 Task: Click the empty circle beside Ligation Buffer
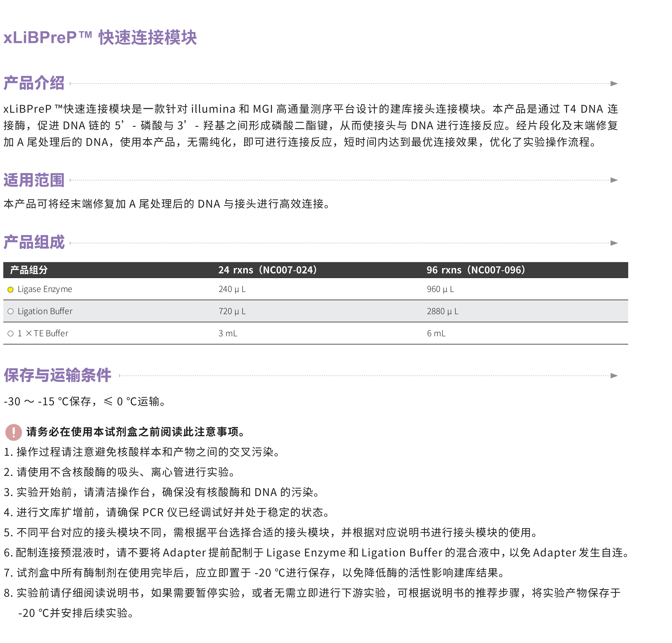[11, 311]
